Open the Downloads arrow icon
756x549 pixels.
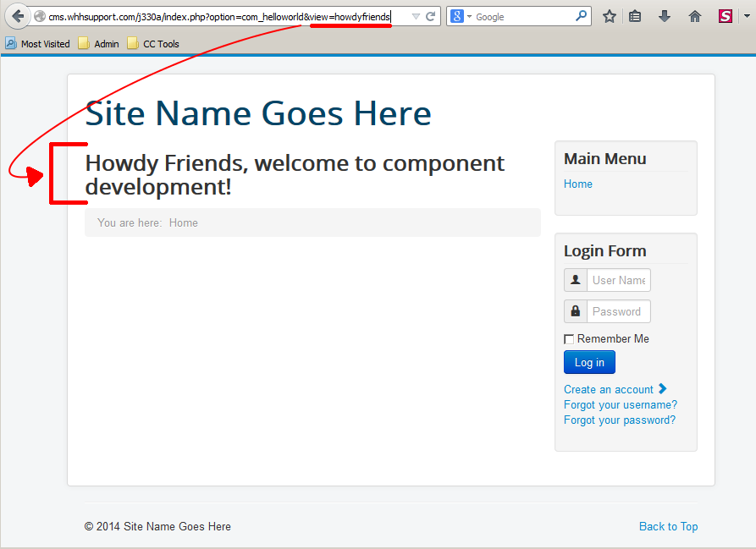pyautogui.click(x=665, y=16)
